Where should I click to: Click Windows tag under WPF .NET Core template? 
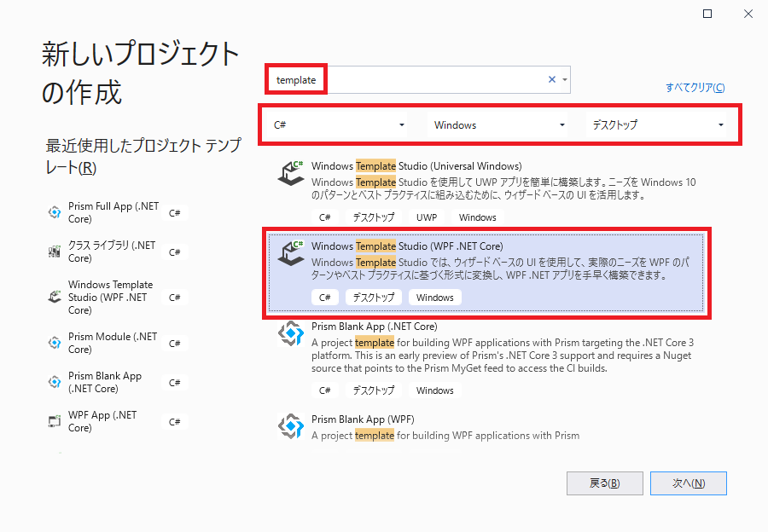click(435, 297)
